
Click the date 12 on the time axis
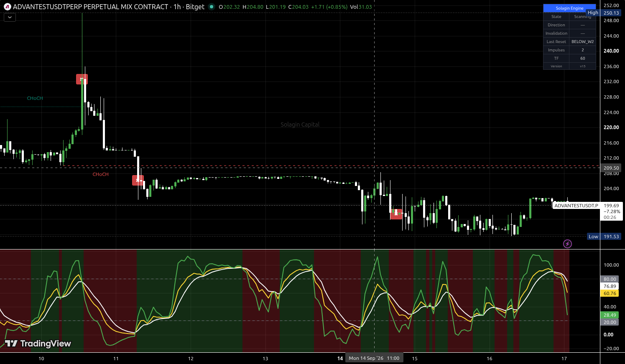191,359
